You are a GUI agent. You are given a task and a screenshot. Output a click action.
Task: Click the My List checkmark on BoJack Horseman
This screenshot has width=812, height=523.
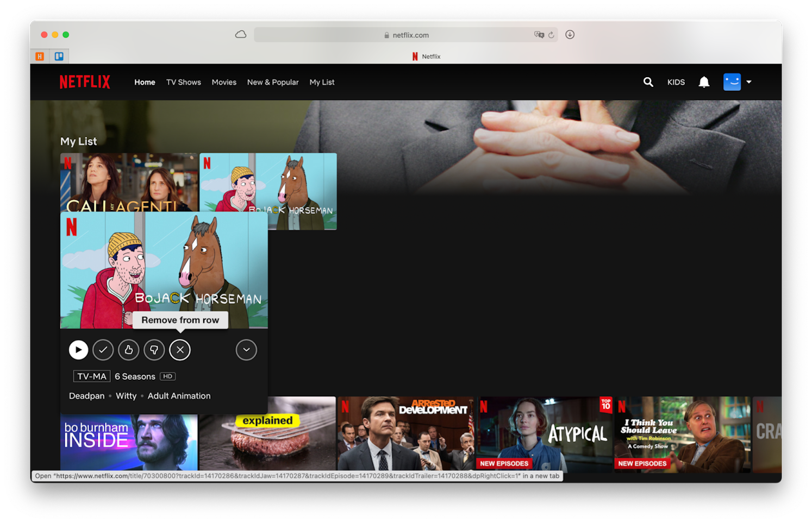pos(103,350)
